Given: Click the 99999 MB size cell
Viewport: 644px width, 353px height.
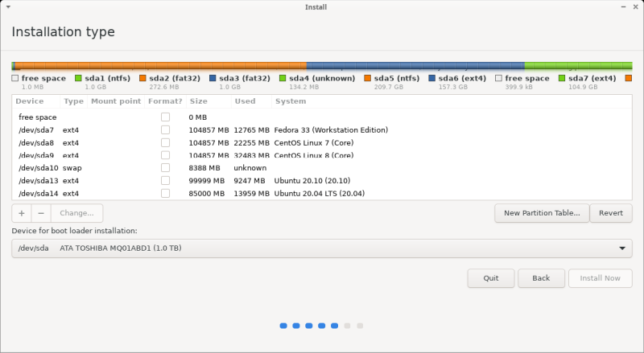Looking at the screenshot, I should click(x=207, y=180).
